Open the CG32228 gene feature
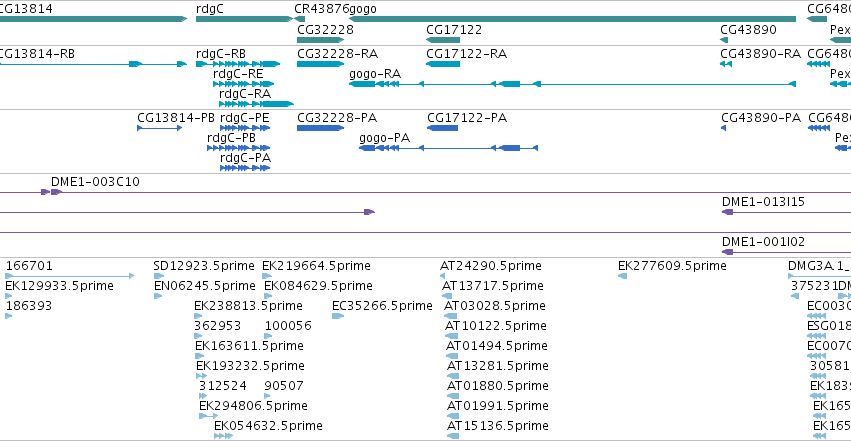Screen dimensions: 851x441 pos(320,40)
